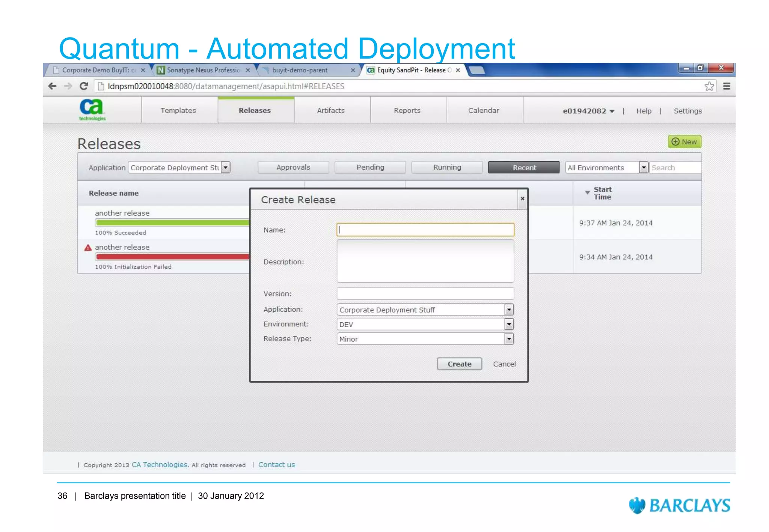Open the Help link
The height and width of the screenshot is (532, 769).
[644, 111]
